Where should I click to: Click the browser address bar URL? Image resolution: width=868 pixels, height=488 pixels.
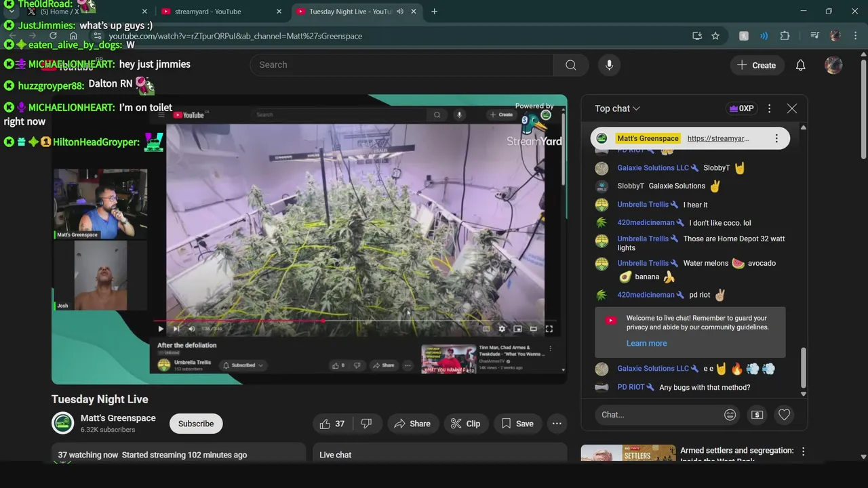click(x=235, y=36)
